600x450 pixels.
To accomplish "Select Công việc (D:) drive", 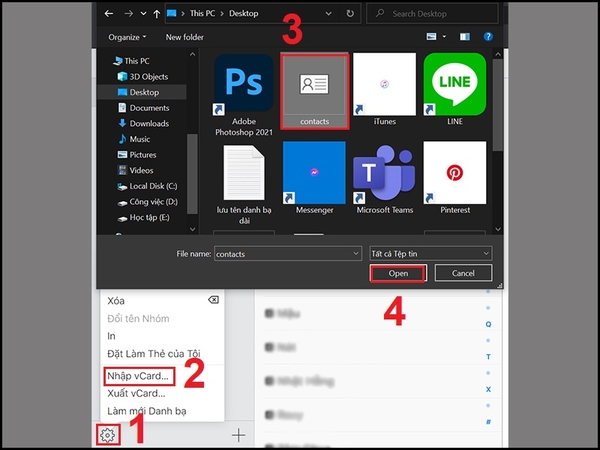I will click(x=147, y=202).
